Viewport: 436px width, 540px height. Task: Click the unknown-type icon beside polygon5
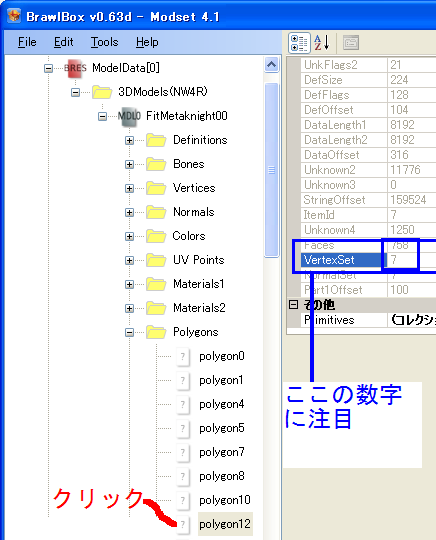click(x=183, y=428)
